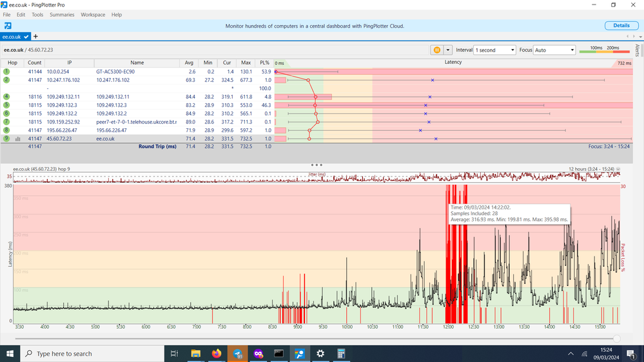Click the taskbar search box
Screen dimensions: 644x362
[x=92, y=354]
